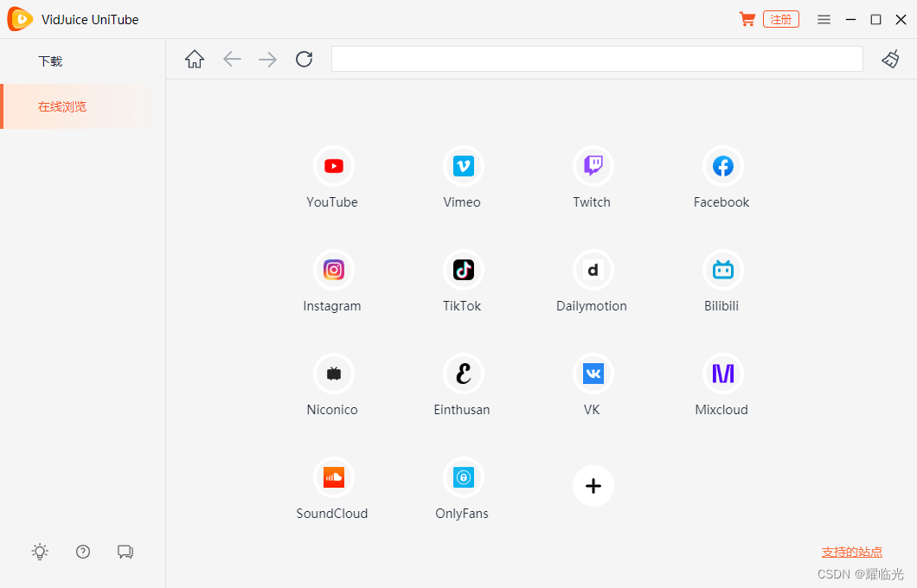Add a new site with the plus button
Viewport: 917px width, 588px height.
tap(593, 486)
